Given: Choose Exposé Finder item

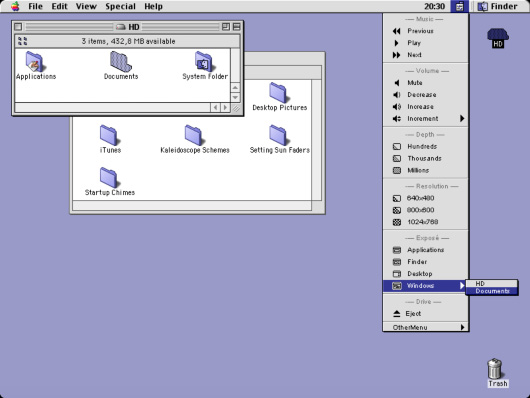Looking at the screenshot, I should point(426,262).
